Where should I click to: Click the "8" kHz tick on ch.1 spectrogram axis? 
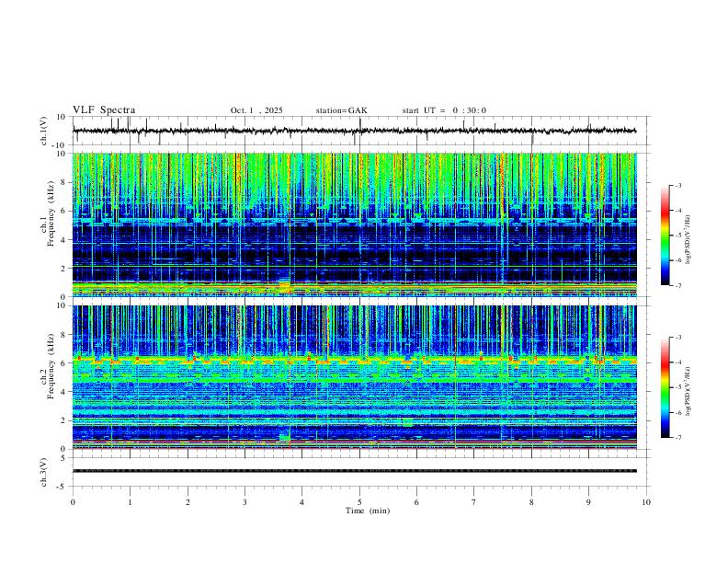pos(63,182)
